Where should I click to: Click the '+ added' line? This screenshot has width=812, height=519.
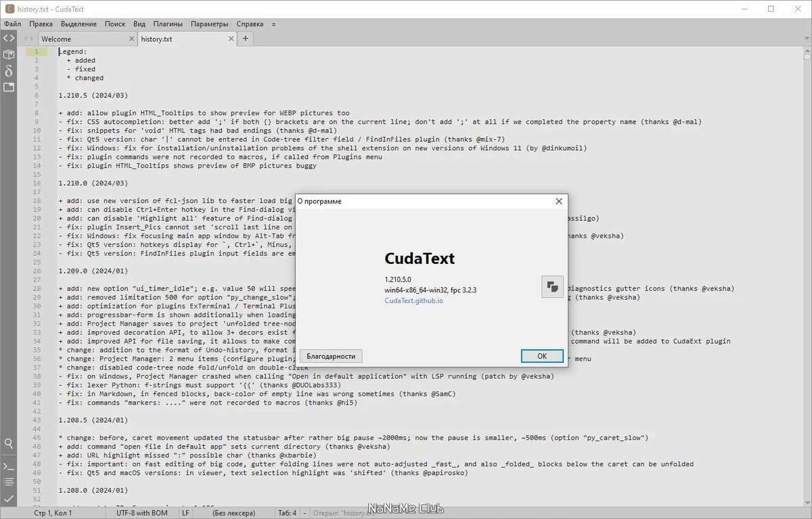(x=81, y=60)
